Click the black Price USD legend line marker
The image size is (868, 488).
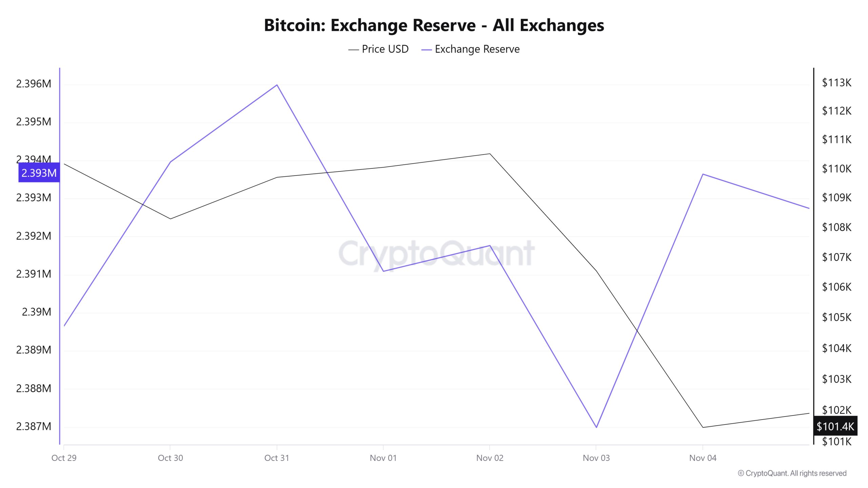[x=353, y=50]
